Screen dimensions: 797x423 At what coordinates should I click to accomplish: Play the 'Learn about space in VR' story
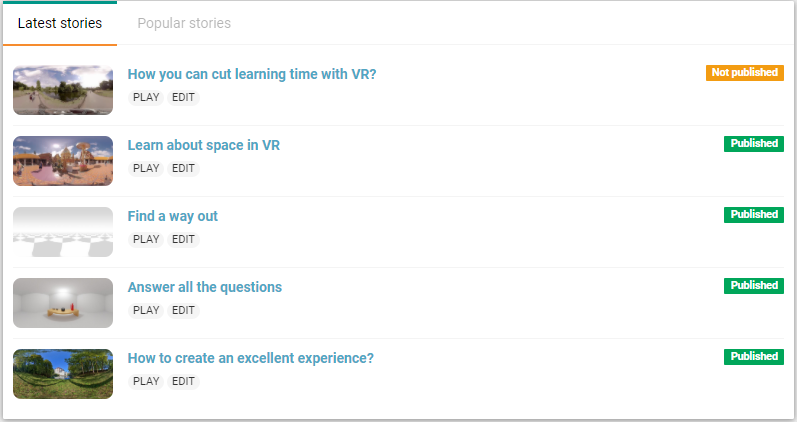146,169
